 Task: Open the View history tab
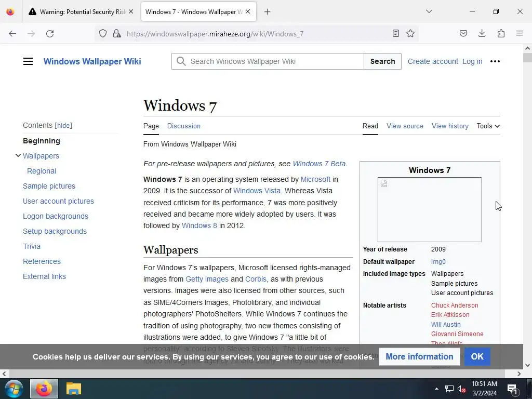coord(450,126)
